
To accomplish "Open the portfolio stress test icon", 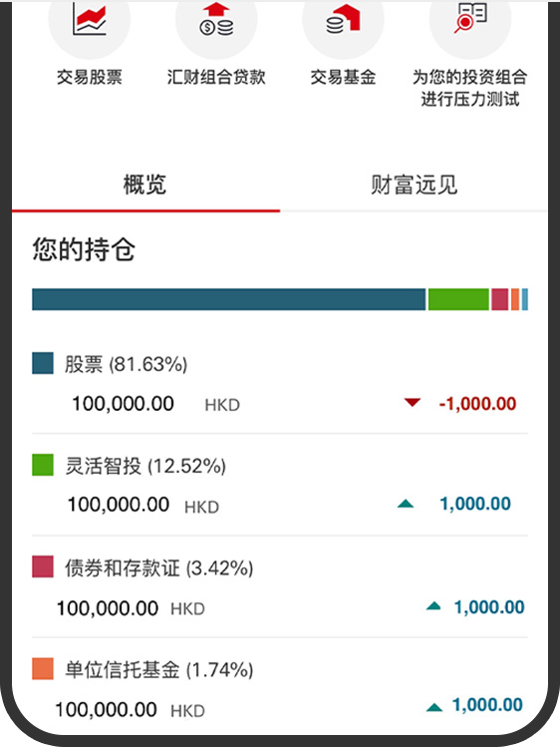I will click(x=470, y=19).
